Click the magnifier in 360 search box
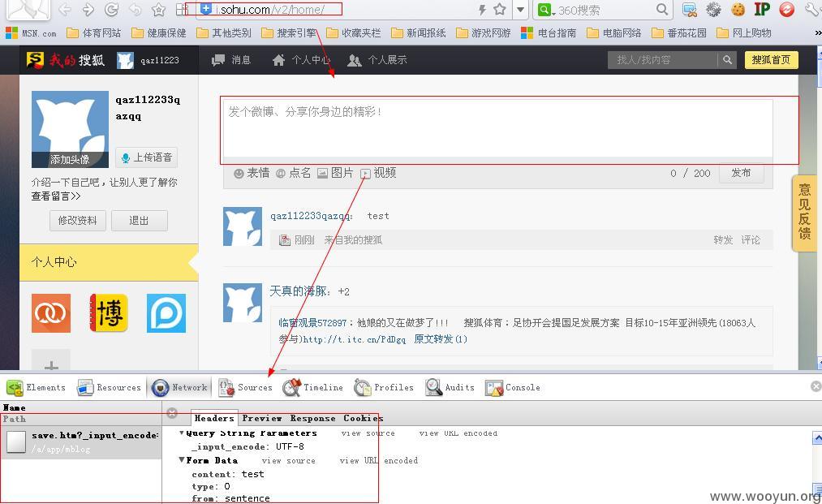The image size is (822, 504). (x=662, y=9)
